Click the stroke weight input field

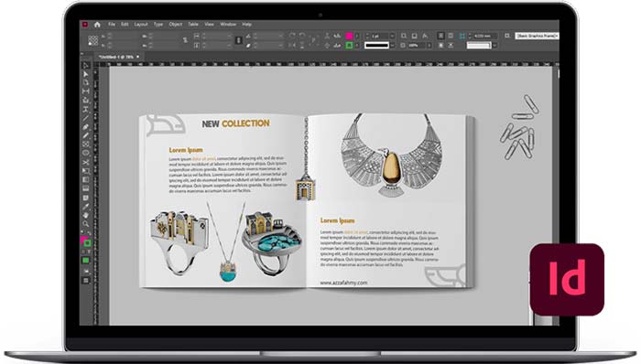coord(380,37)
